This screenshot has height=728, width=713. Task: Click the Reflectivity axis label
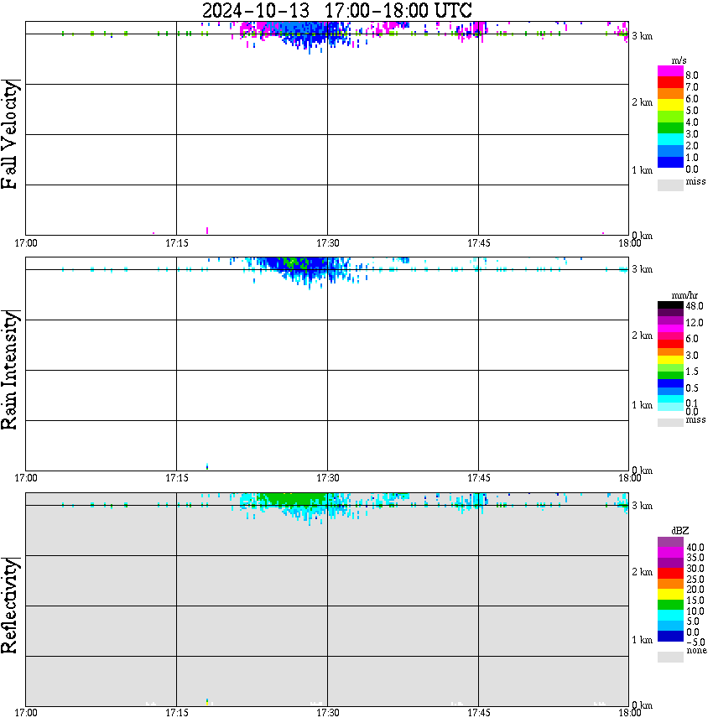(x=10, y=606)
